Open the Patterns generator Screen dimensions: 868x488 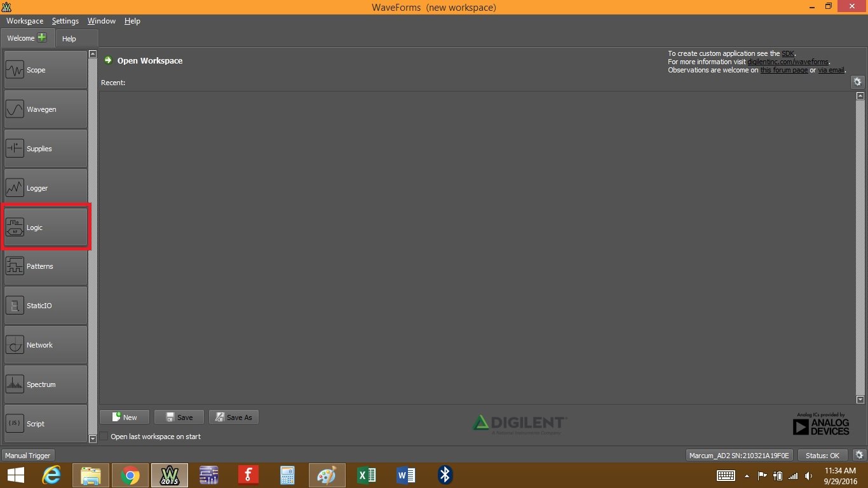point(46,266)
